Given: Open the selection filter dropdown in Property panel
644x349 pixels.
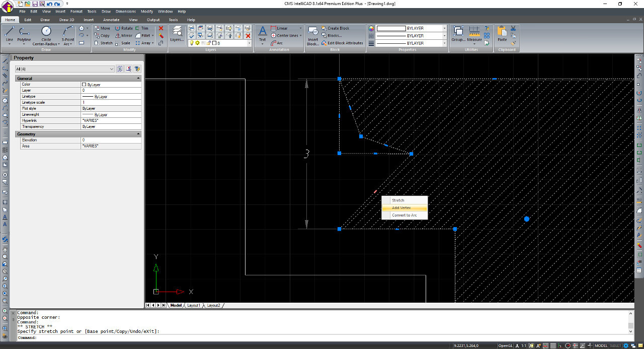Looking at the screenshot, I should tap(111, 69).
